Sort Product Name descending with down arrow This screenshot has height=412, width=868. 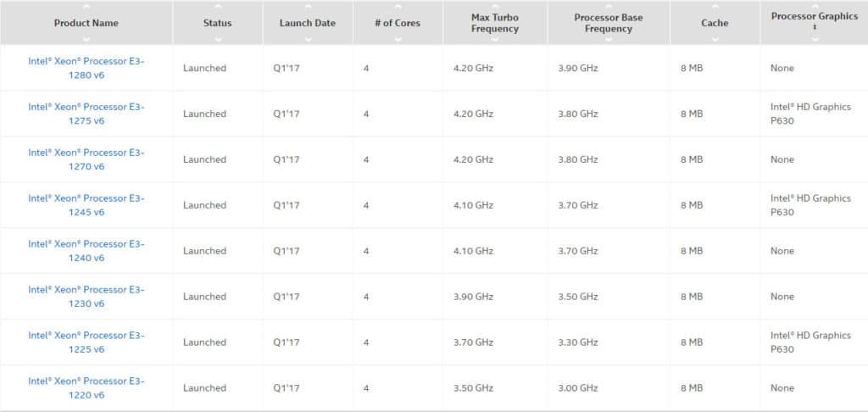[86, 39]
